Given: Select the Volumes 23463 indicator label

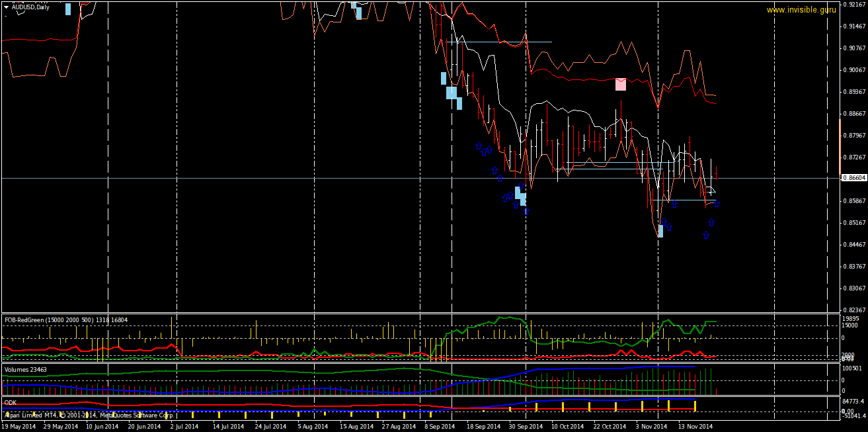Looking at the screenshot, I should pyautogui.click(x=26, y=369).
